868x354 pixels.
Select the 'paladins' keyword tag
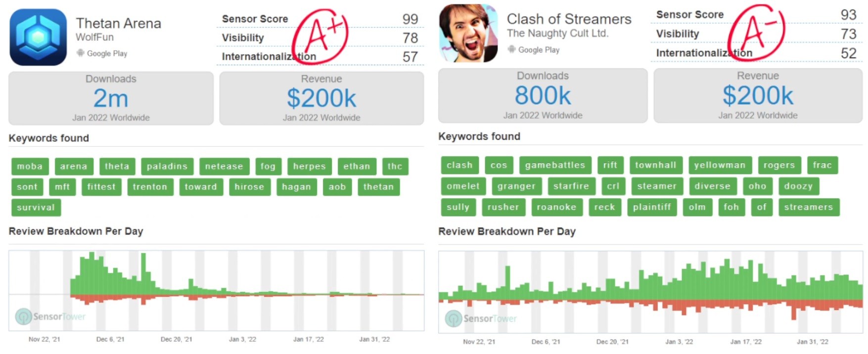coord(167,167)
